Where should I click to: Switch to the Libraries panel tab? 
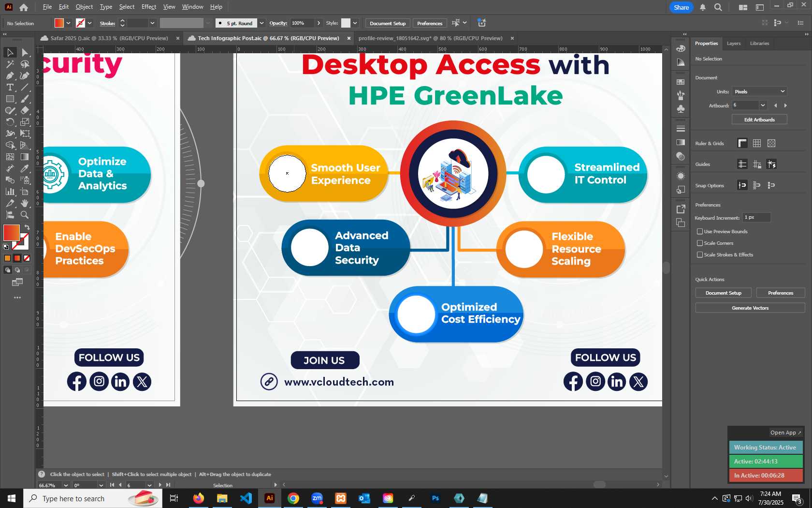[x=759, y=43]
